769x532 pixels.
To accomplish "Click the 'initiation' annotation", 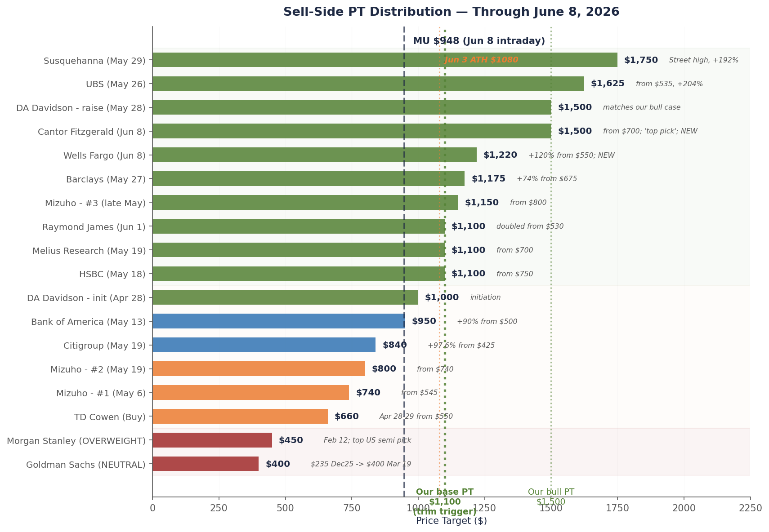I will coord(485,297).
